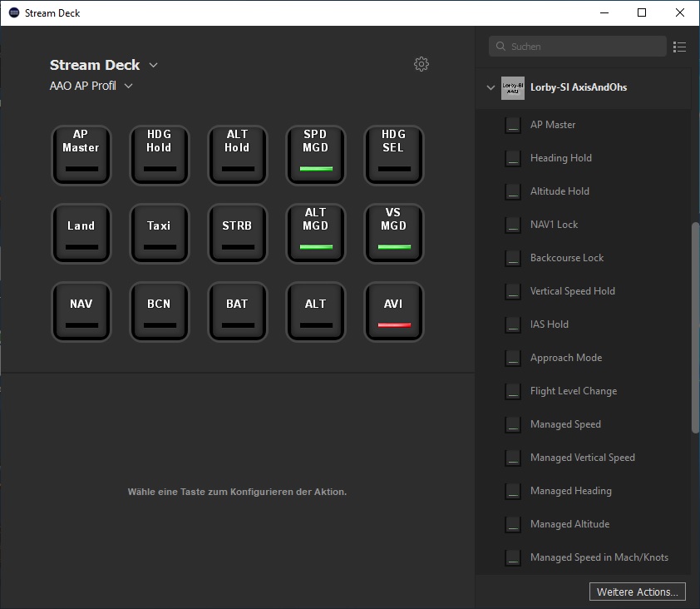The image size is (700, 609).
Task: Click the Weitere Actions... button
Action: pyautogui.click(x=638, y=592)
